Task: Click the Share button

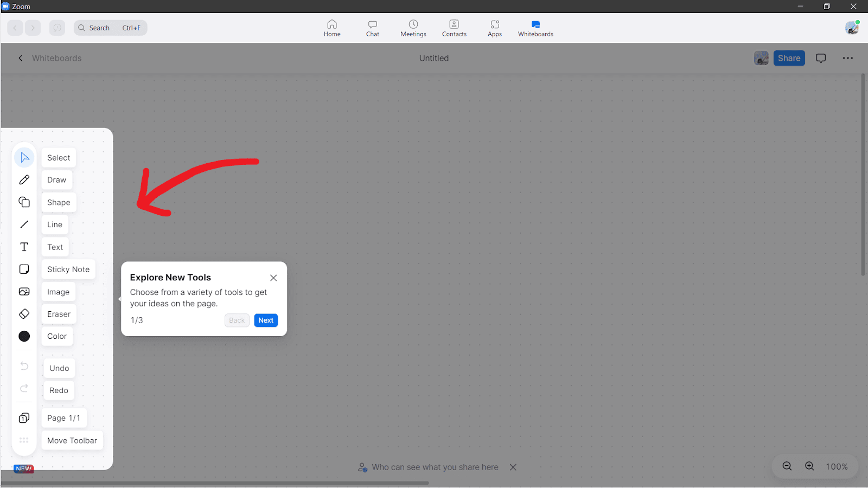Action: click(789, 58)
